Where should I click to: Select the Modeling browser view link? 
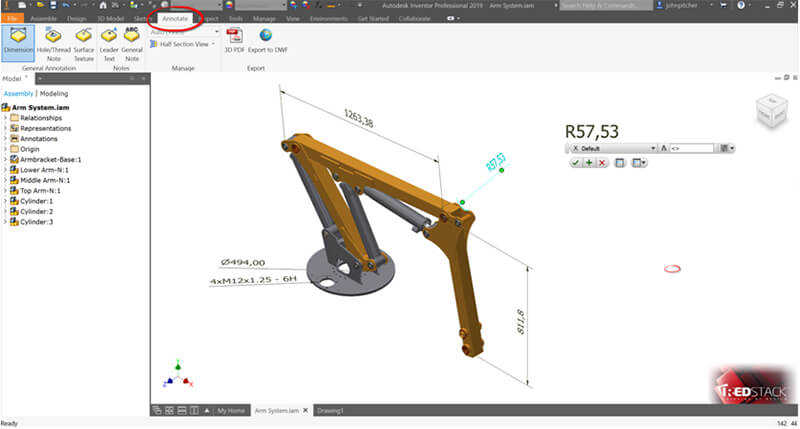tap(54, 93)
